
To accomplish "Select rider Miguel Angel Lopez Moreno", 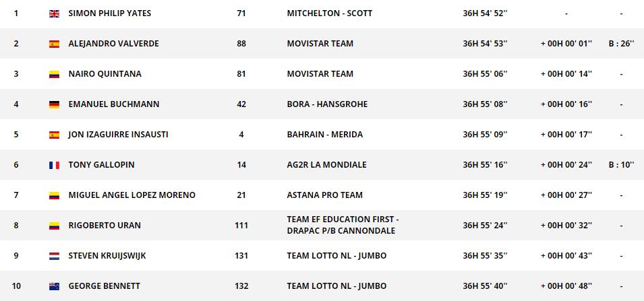I will click(x=131, y=195).
